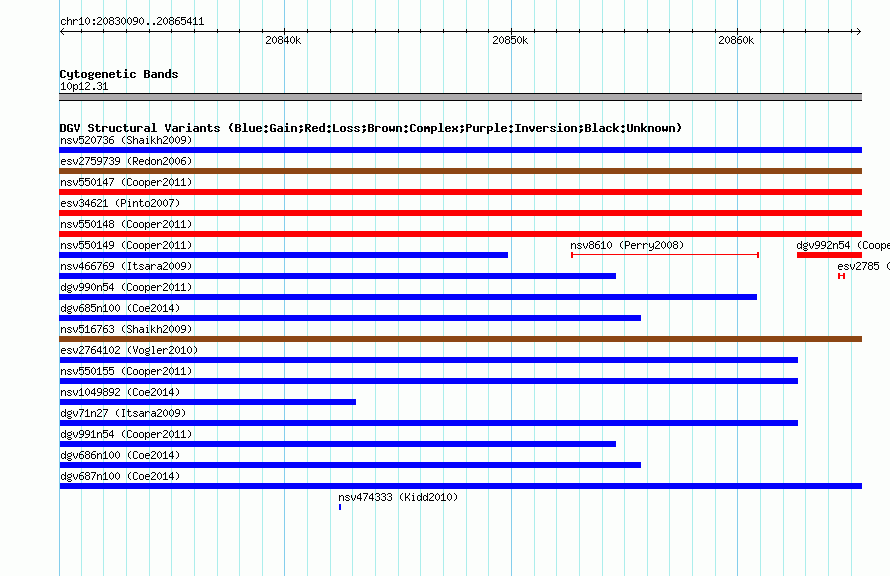
Task: Select the red esv34621 loss bar
Action: (460, 213)
